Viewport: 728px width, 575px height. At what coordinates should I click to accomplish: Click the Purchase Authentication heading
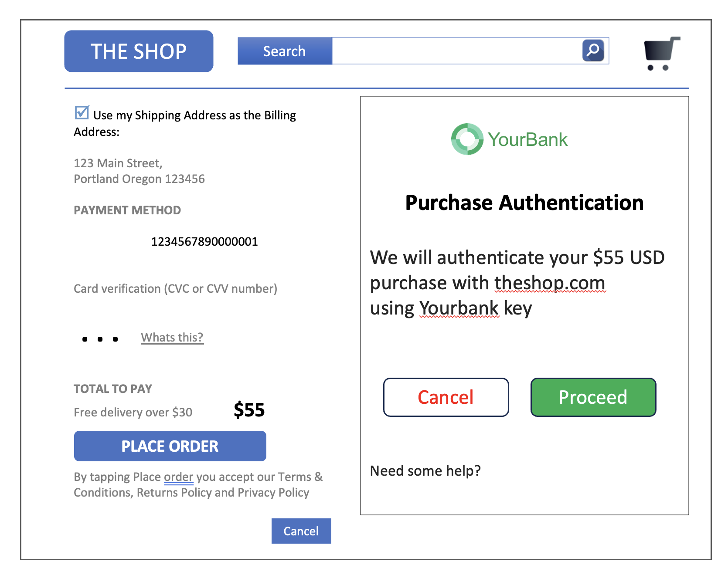coord(524,203)
